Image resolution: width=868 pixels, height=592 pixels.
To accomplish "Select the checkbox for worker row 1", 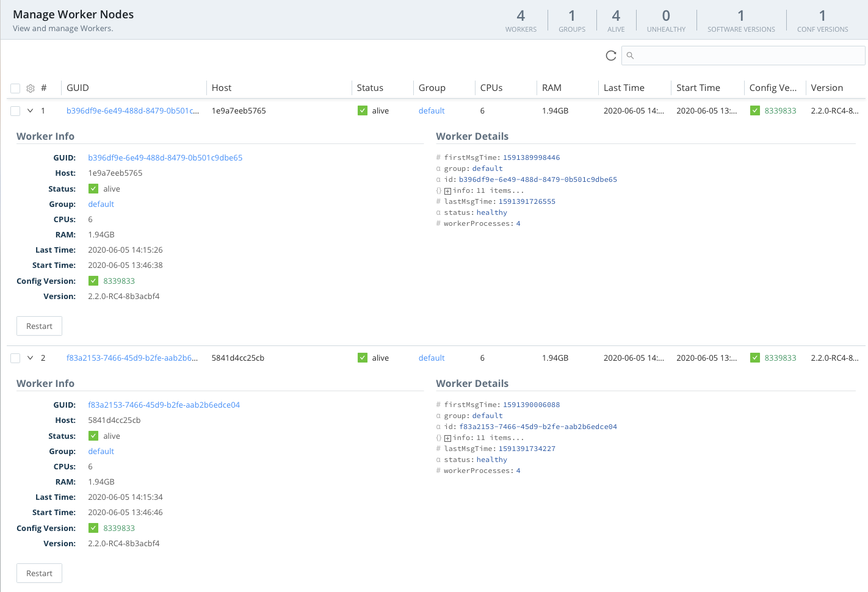I will click(x=15, y=111).
